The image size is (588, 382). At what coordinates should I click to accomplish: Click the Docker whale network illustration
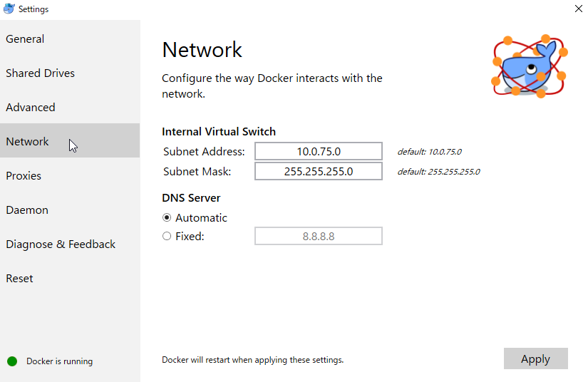530,66
